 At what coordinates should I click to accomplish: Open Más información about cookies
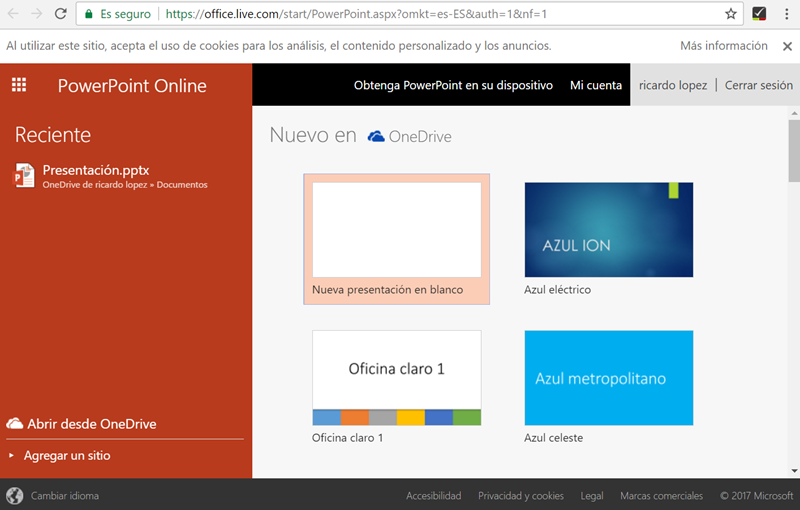723,46
